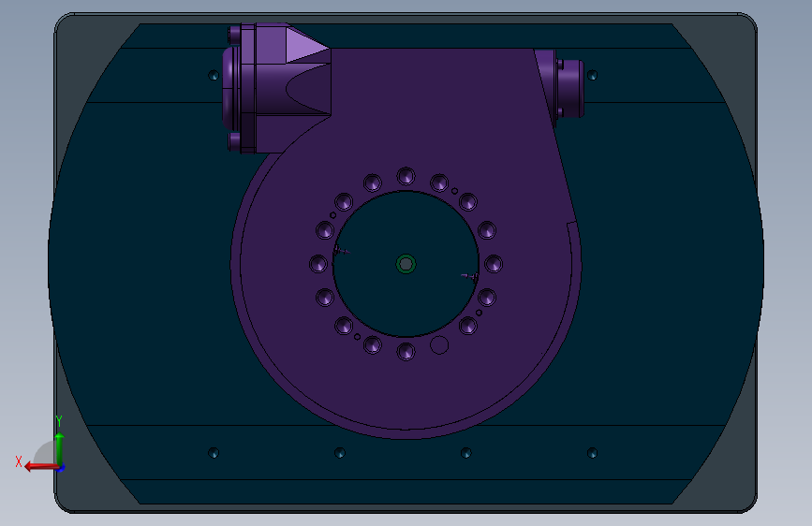Pick the upper-right mounting hole in the base plate

[x=592, y=76]
